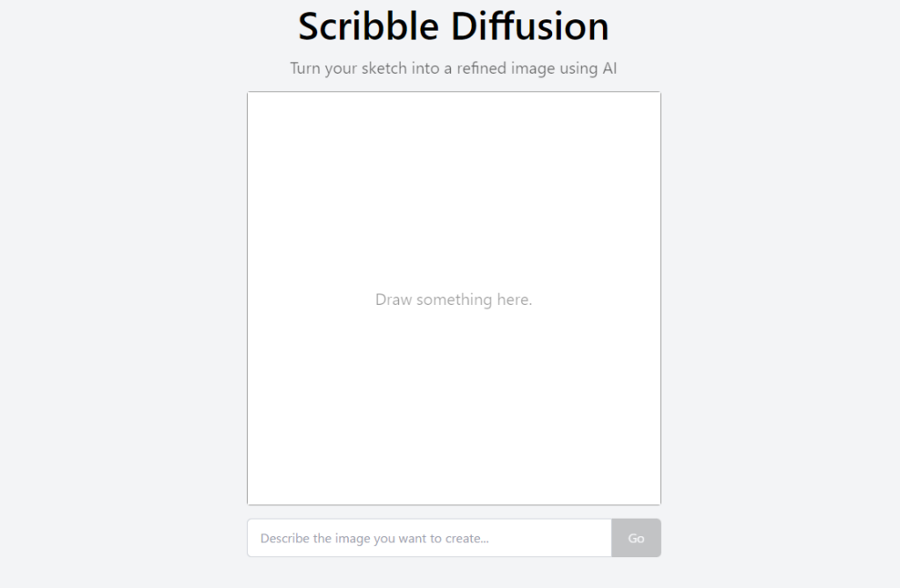Click the canvas just above the prompt bar
Image resolution: width=900 pixels, height=588 pixels.
pos(454,488)
